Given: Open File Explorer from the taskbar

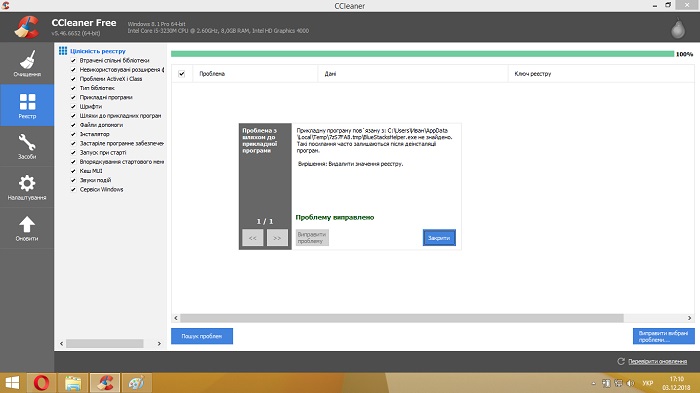Looking at the screenshot, I should 73,383.
